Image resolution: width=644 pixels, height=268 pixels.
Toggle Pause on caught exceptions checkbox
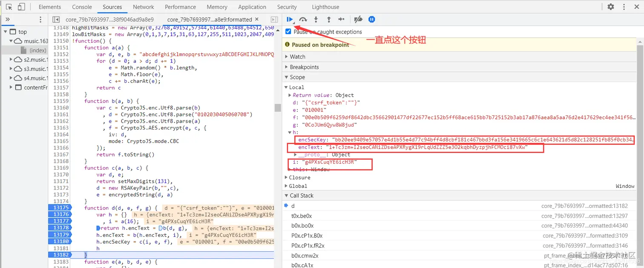(288, 32)
